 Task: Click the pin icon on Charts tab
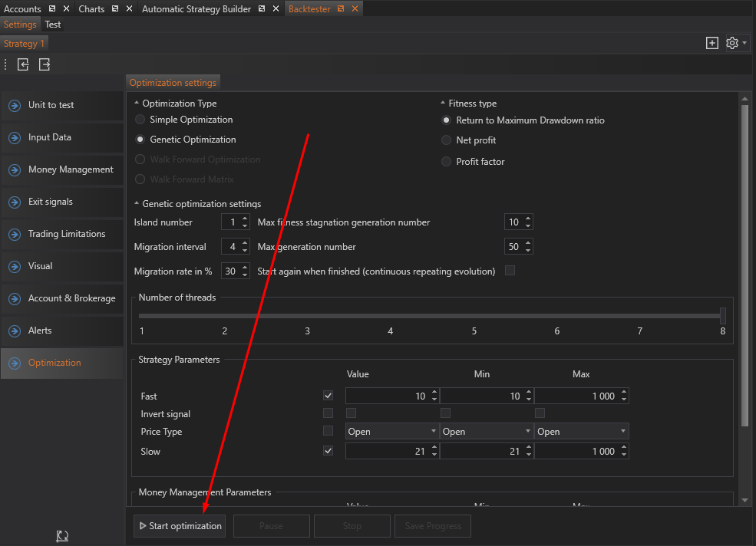[114, 9]
